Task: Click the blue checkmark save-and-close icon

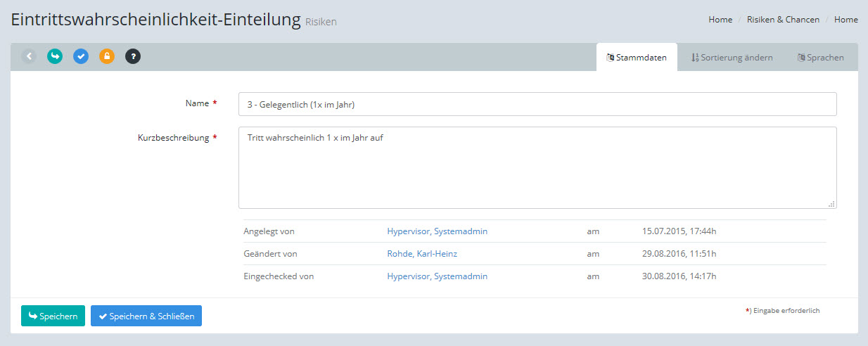Action: (x=81, y=56)
